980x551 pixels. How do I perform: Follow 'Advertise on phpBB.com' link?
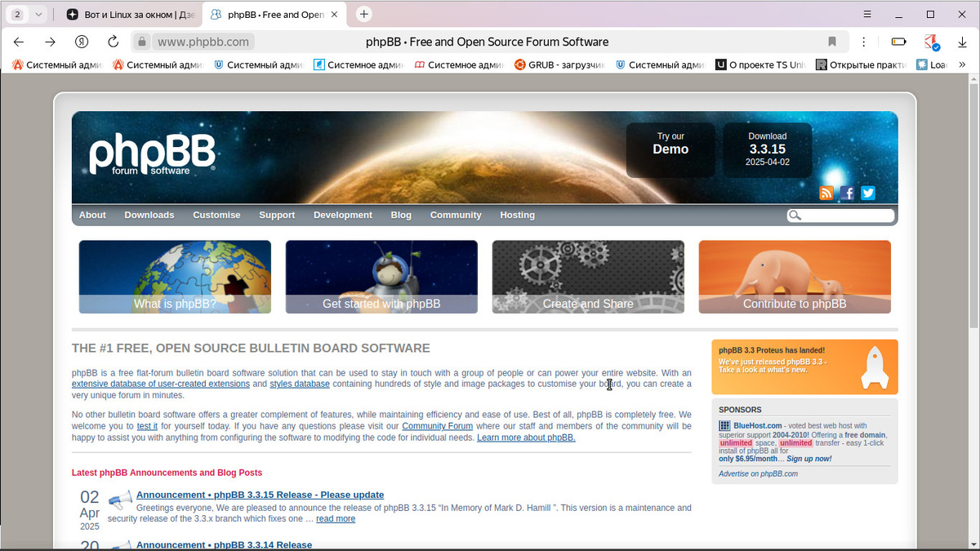(759, 473)
